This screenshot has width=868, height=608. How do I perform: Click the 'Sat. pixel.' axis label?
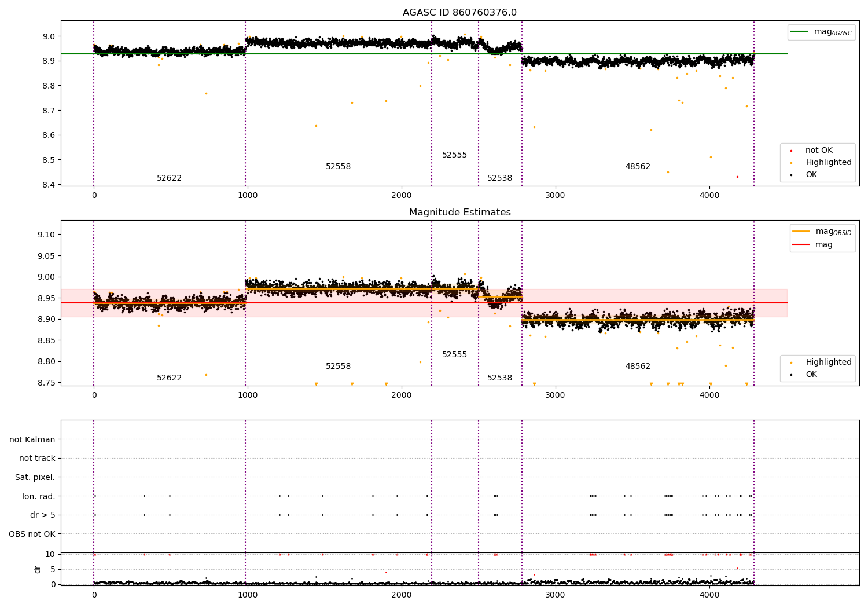click(x=35, y=478)
